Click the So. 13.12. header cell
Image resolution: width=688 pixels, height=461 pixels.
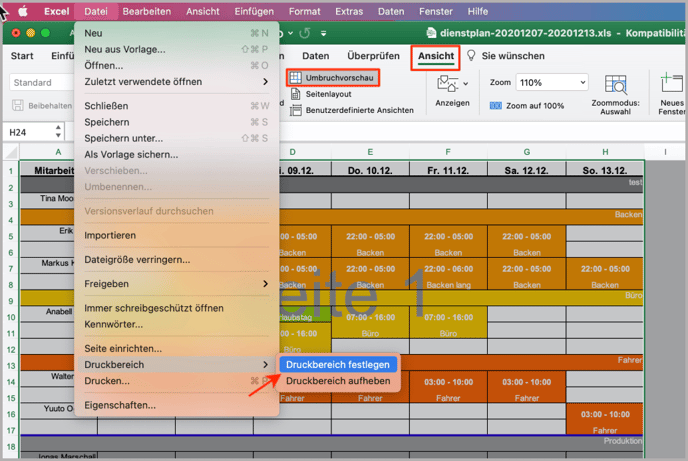click(x=605, y=170)
